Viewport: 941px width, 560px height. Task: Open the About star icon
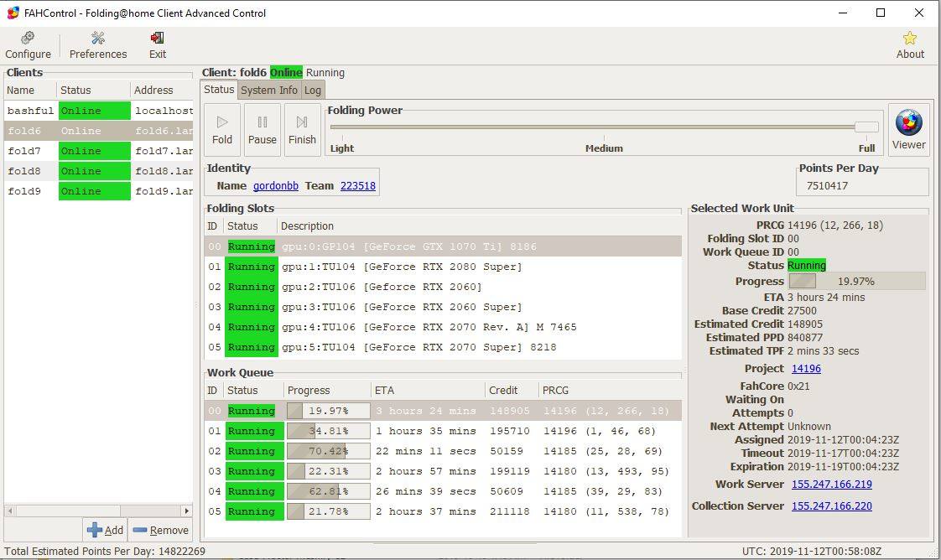click(910, 45)
